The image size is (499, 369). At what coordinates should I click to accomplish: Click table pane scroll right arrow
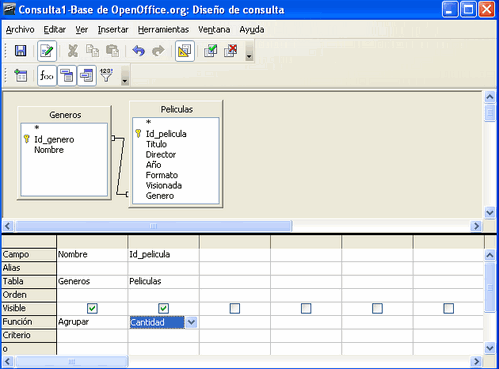click(x=477, y=226)
